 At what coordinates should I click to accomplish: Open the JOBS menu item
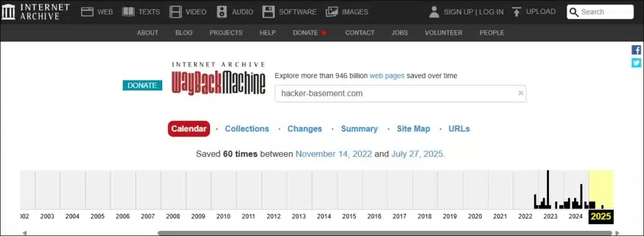399,33
